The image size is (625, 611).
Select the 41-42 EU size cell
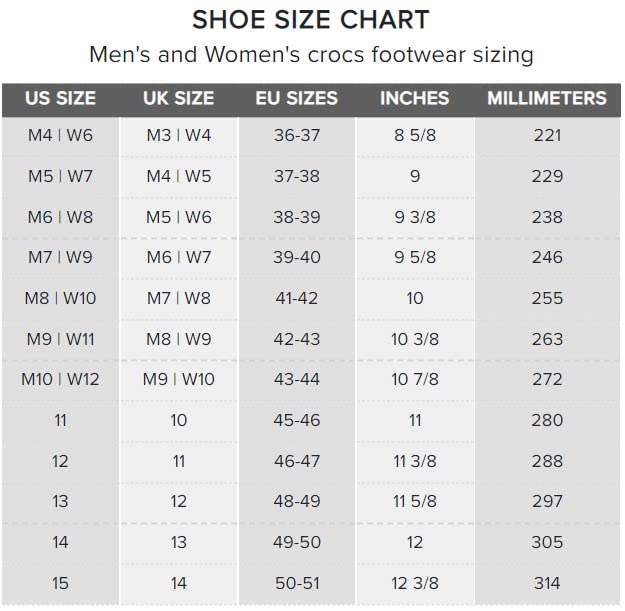coord(296,298)
